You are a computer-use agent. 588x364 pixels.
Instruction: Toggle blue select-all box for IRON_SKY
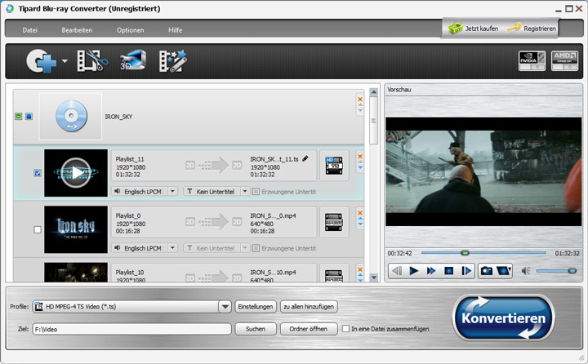[29, 117]
